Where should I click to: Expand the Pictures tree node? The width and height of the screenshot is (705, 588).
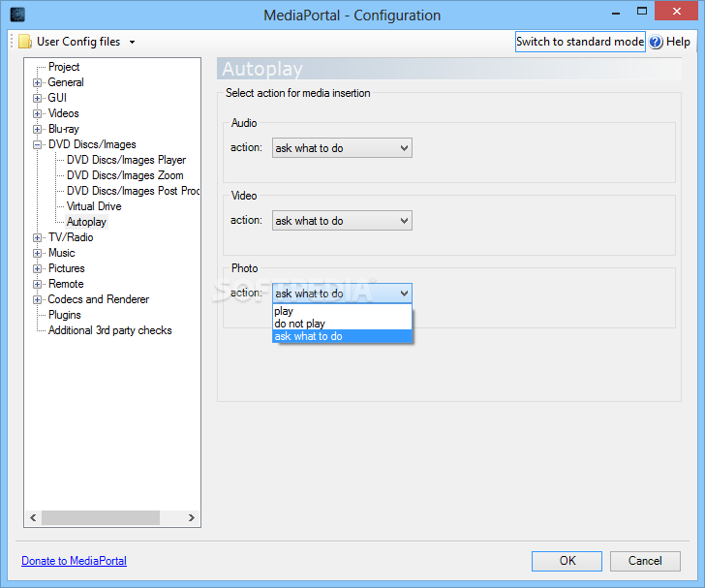38,268
